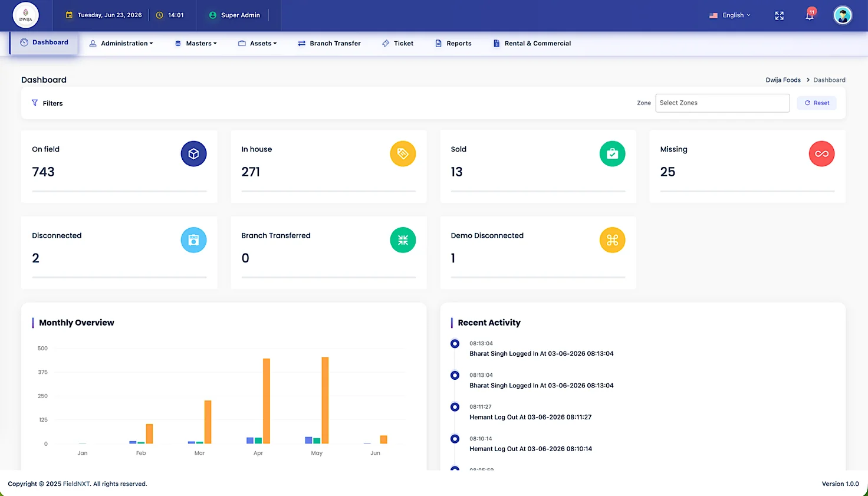This screenshot has height=496, width=868.
Task: Click the Monthly Overview heading
Action: point(77,323)
